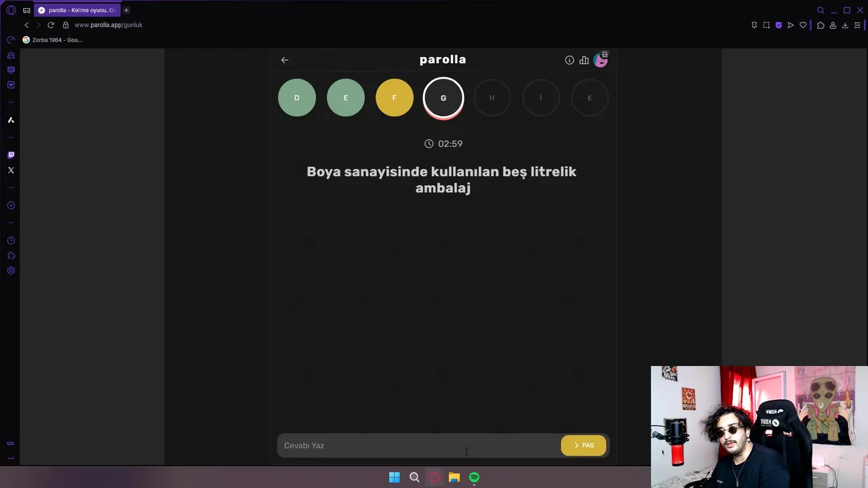Image resolution: width=868 pixels, height=488 pixels.
Task: Click the GX icon at sidebar bottom
Action: [10, 443]
